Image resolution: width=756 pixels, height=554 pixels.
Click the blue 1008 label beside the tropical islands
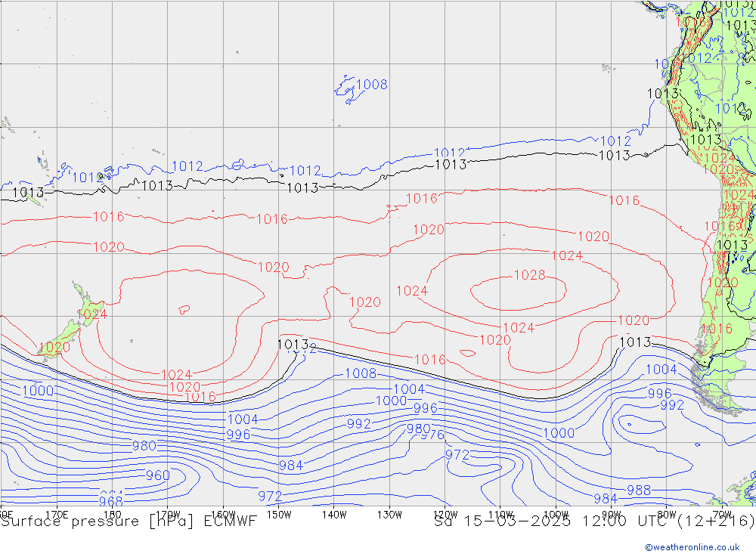[372, 85]
